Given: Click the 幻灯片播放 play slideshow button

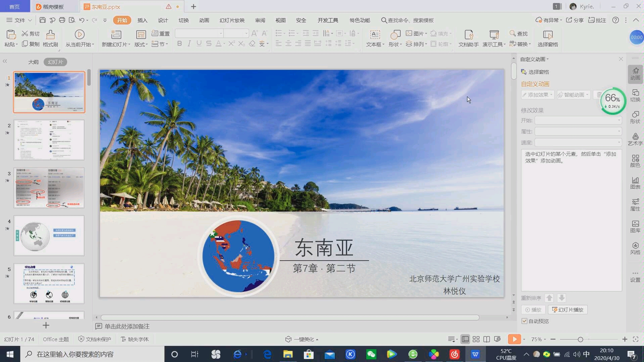Looking at the screenshot, I should point(568,310).
